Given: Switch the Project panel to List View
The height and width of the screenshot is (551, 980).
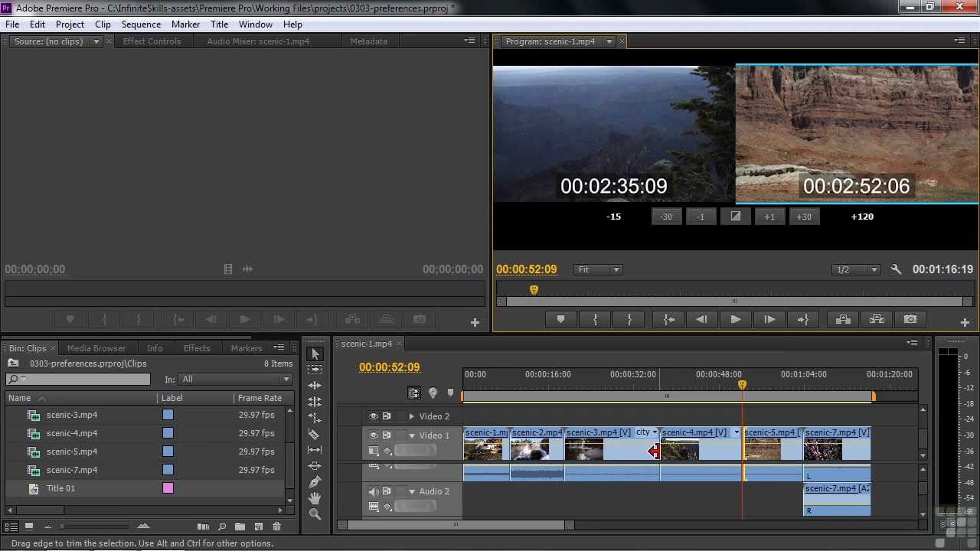Looking at the screenshot, I should point(11,527).
